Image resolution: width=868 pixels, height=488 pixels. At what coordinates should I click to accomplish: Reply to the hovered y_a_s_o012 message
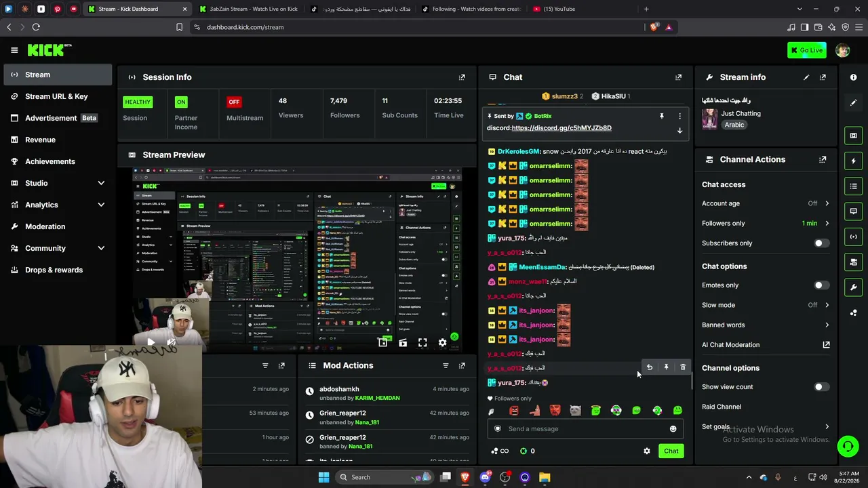pyautogui.click(x=650, y=367)
